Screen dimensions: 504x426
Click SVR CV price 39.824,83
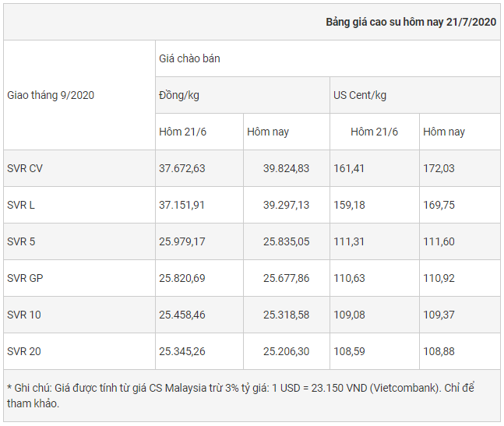[286, 168]
